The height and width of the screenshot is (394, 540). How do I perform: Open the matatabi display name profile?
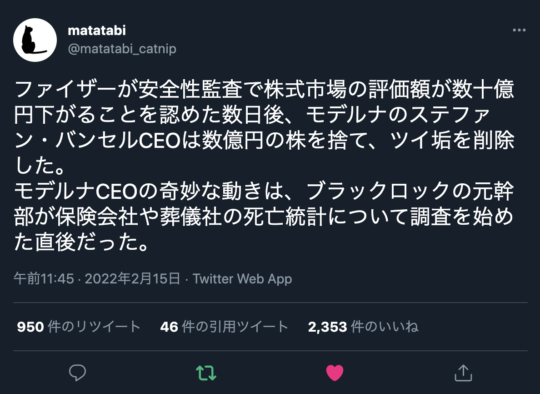click(x=97, y=30)
